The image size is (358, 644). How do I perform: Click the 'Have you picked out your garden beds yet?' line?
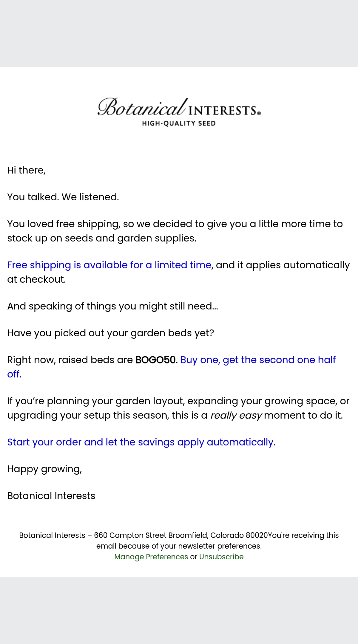111,333
